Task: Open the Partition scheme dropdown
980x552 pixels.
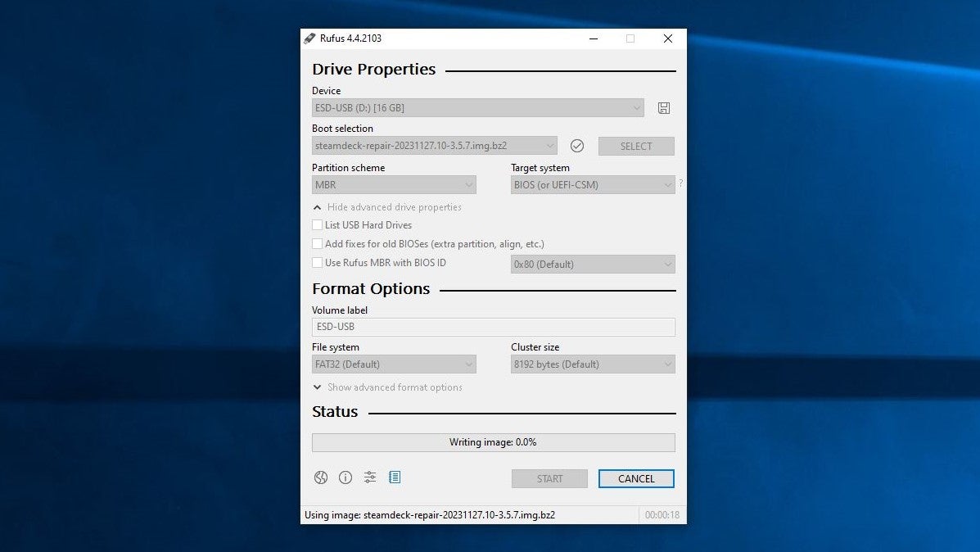Action: [x=393, y=184]
